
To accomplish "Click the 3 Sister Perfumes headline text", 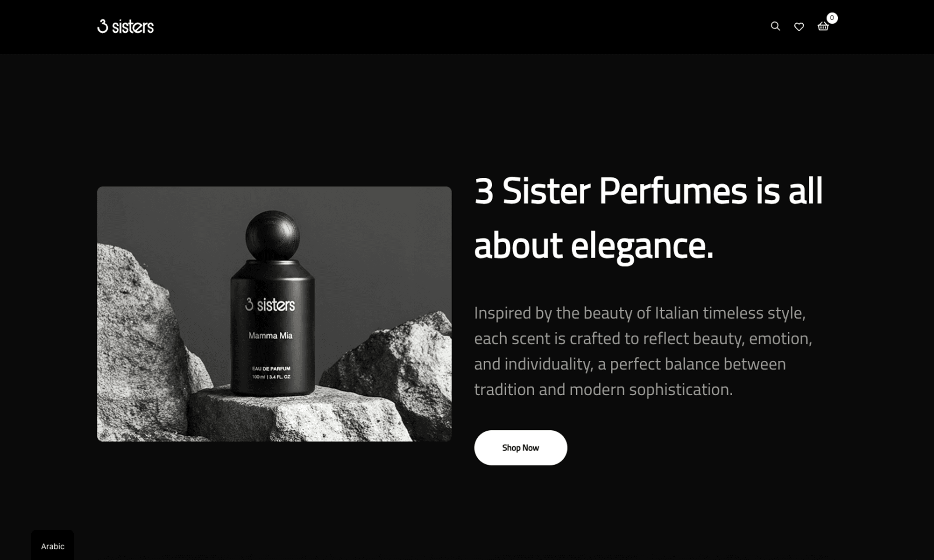I will click(610, 191).
